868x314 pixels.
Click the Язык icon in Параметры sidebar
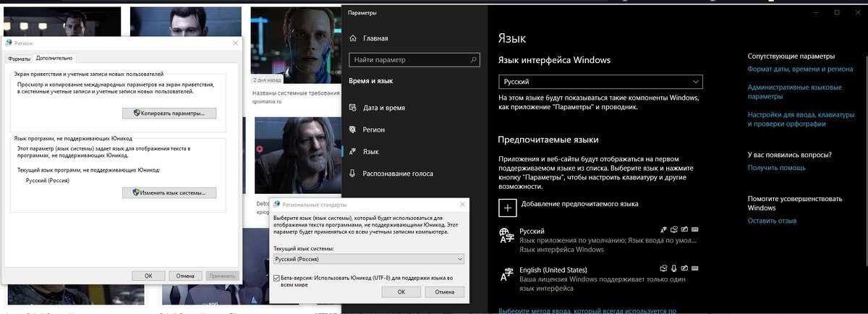(352, 152)
